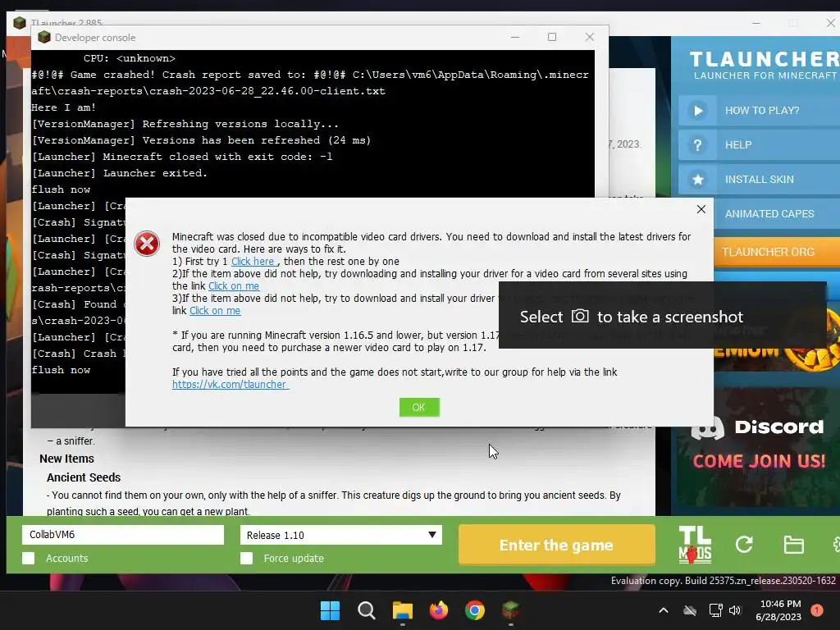The height and width of the screenshot is (630, 840).
Task: Open the clock showing 10:46 PM
Action: point(778,610)
